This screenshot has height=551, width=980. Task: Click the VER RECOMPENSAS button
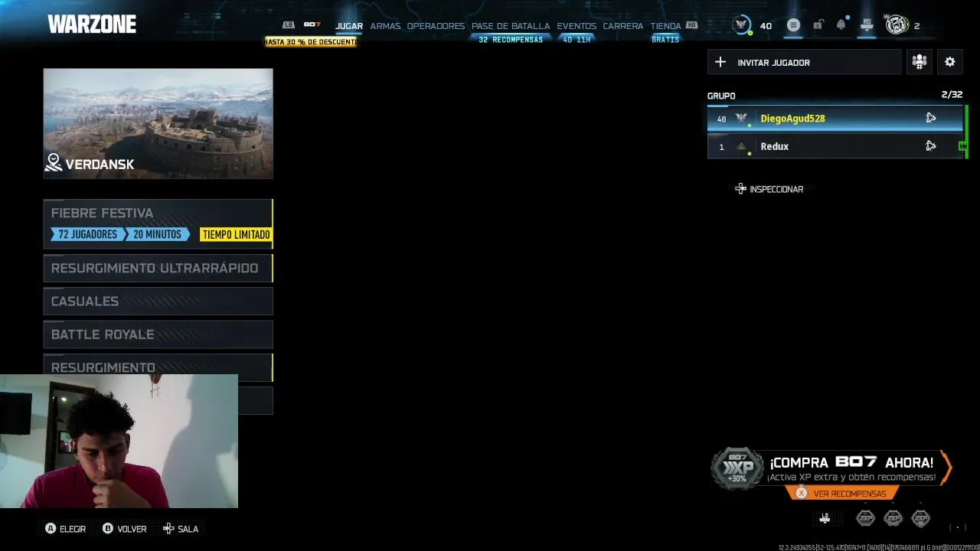[x=841, y=494]
